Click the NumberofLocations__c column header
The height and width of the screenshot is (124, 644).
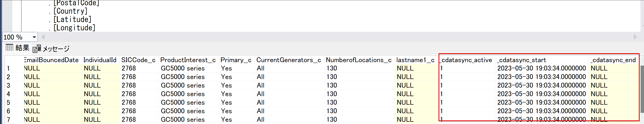358,60
